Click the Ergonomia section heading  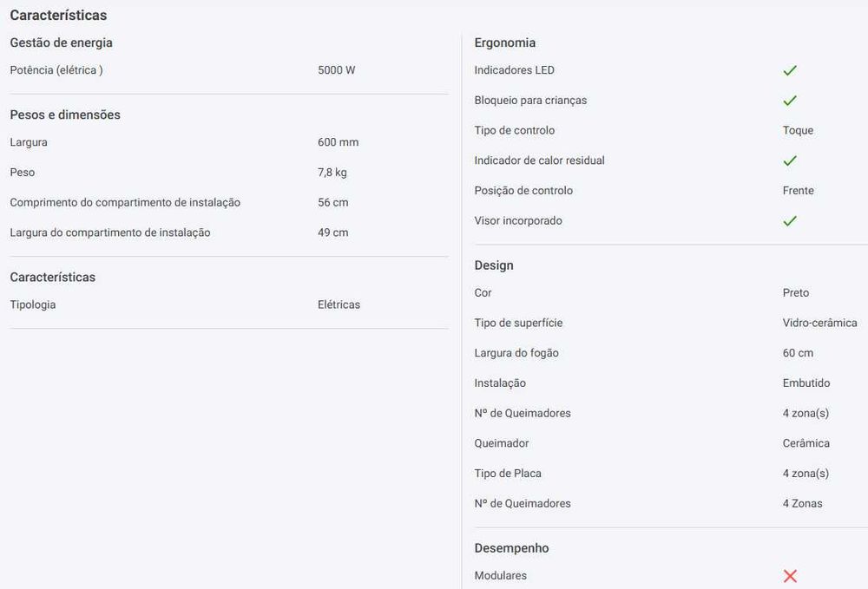coord(504,43)
